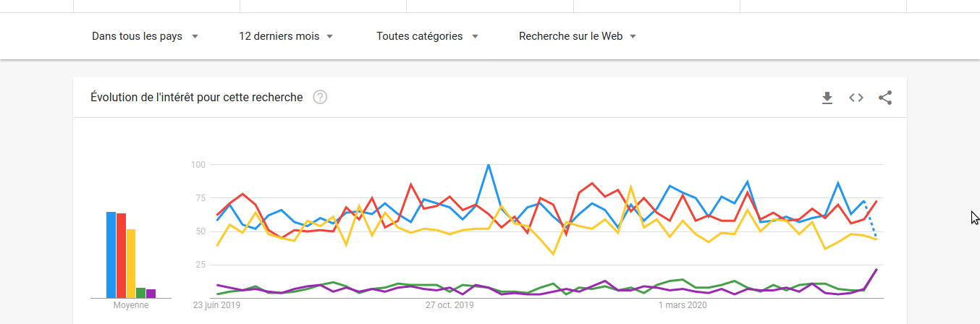Viewport: 980px width, 324px height.
Task: Download the chart data as CSV
Action: (x=827, y=98)
